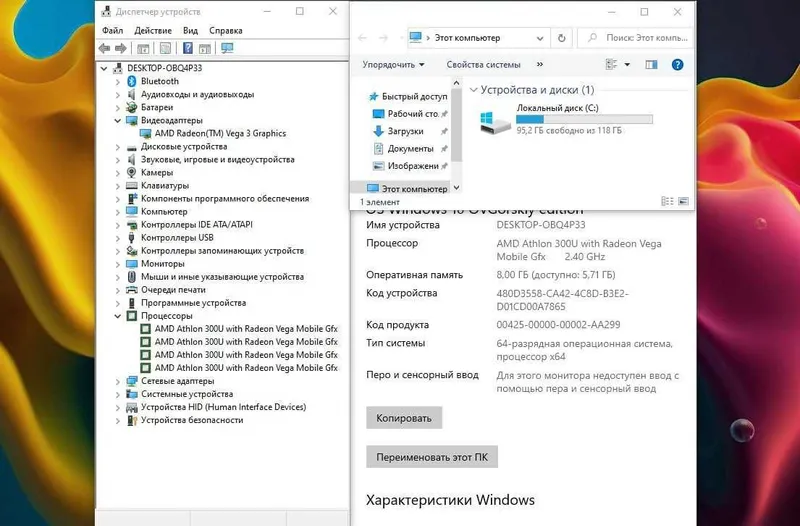Click the Properties icon in Device Manager toolbar
This screenshot has width=800, height=526.
click(x=165, y=48)
